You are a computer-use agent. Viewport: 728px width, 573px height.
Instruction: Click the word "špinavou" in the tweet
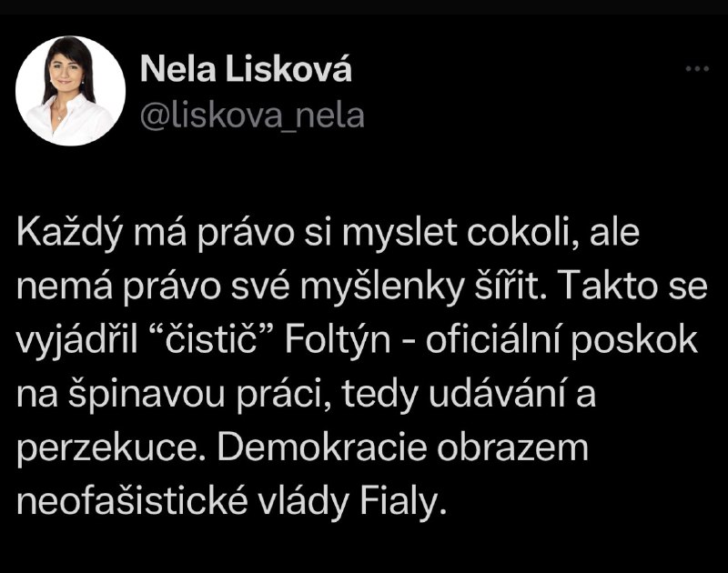(147, 396)
